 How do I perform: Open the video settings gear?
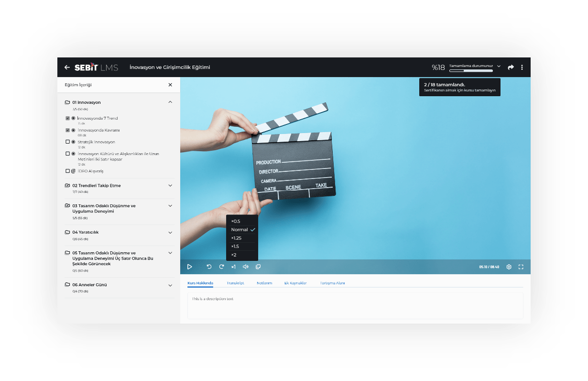pos(509,267)
